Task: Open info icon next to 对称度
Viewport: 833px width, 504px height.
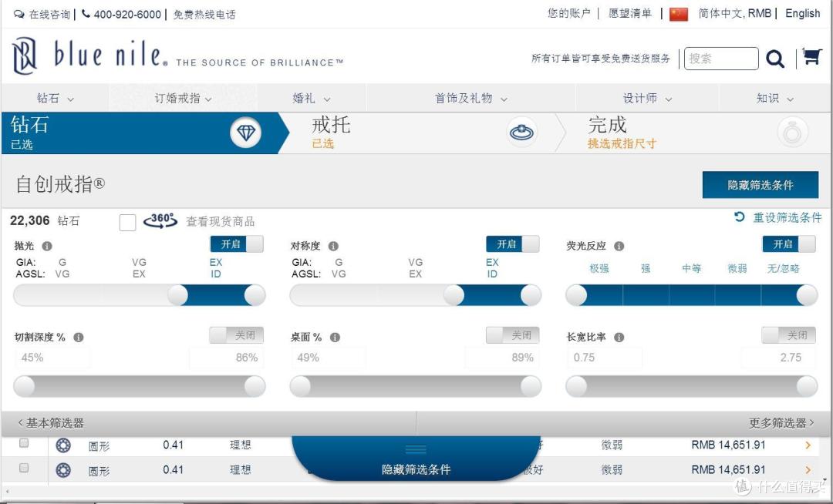Action: click(x=333, y=246)
